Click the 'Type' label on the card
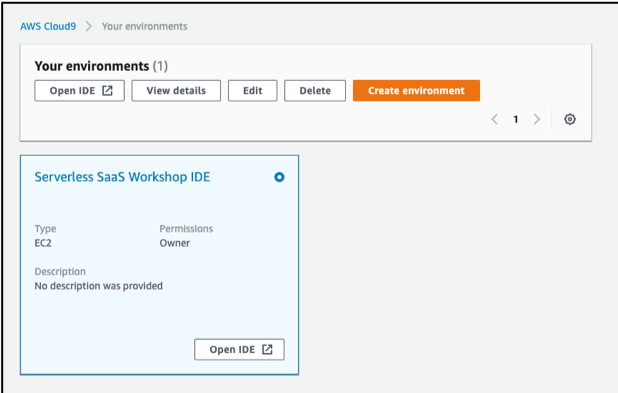618x393 pixels. click(x=45, y=229)
